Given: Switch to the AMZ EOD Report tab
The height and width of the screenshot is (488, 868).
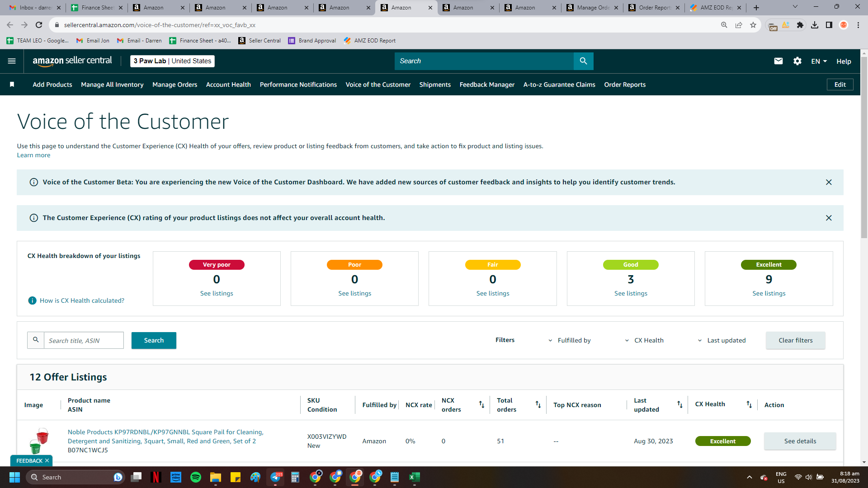Looking at the screenshot, I should 715,8.
